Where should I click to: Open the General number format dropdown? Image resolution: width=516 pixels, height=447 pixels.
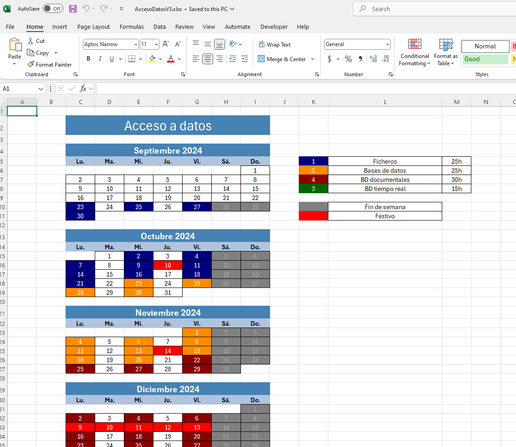[x=387, y=44]
